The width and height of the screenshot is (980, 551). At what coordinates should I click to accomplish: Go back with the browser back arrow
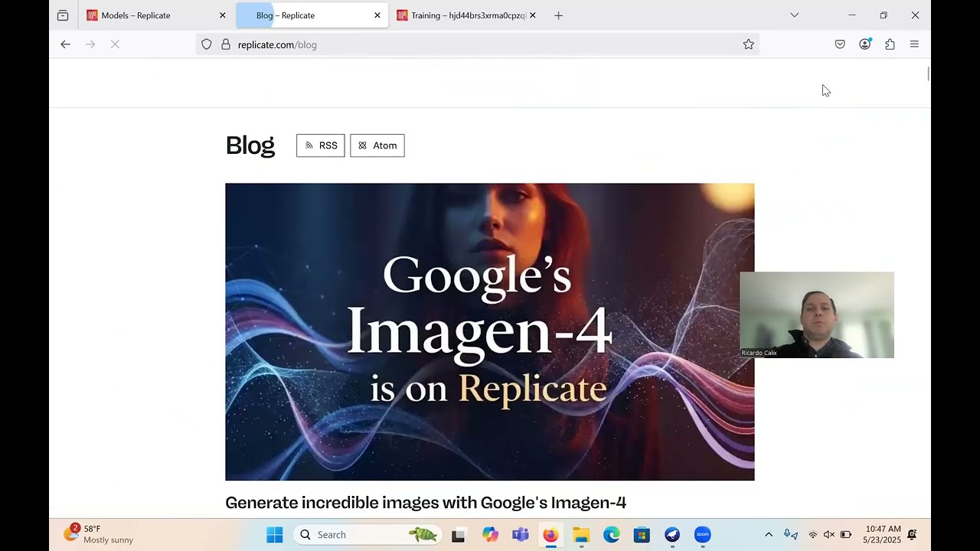tap(66, 44)
